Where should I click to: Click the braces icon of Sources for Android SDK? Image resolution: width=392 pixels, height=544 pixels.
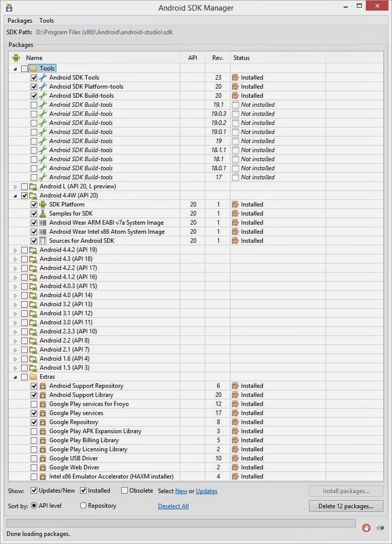click(x=43, y=241)
